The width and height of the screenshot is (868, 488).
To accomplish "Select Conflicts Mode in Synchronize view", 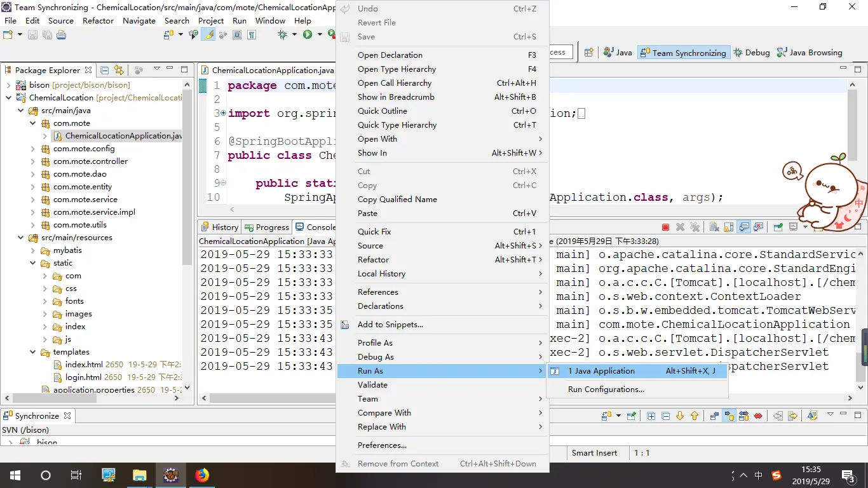I will (x=758, y=416).
